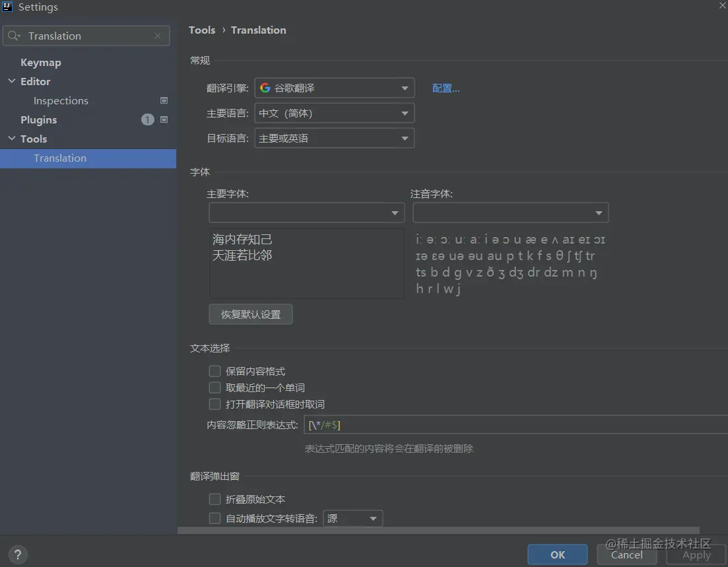
Task: Open the 翻译引擎 dropdown
Action: [x=334, y=88]
